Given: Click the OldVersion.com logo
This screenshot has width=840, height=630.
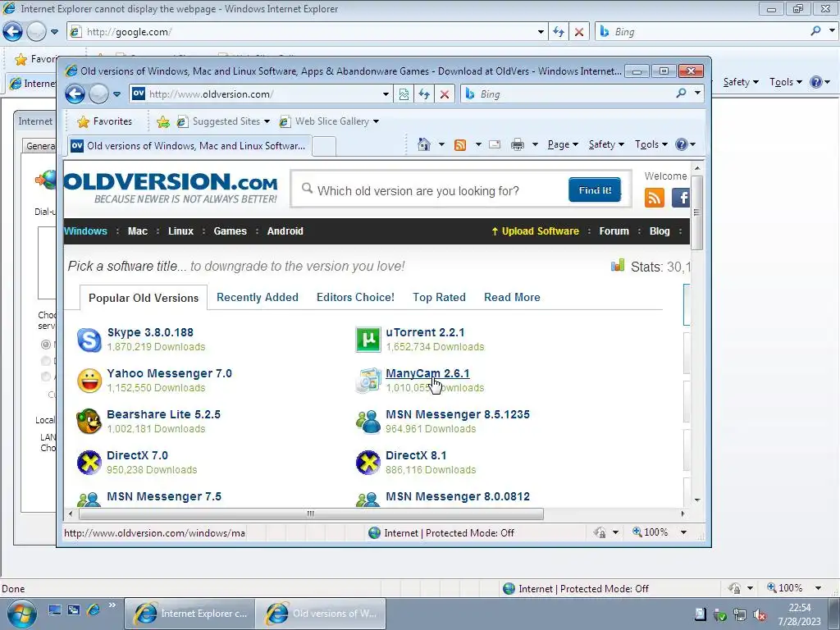Looking at the screenshot, I should pyautogui.click(x=171, y=188).
